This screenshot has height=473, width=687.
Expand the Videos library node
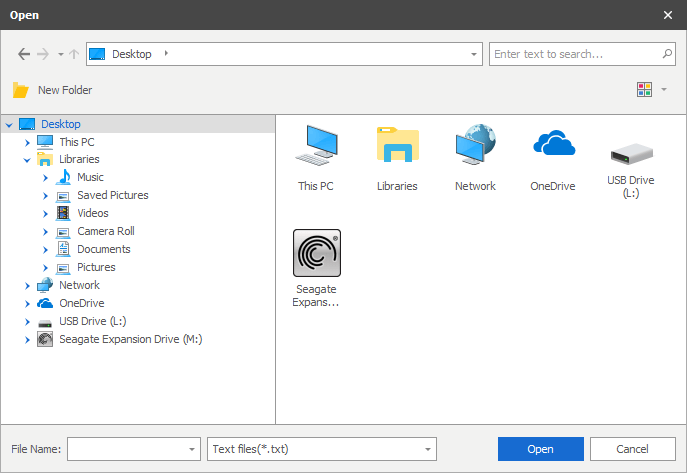pyautogui.click(x=45, y=214)
